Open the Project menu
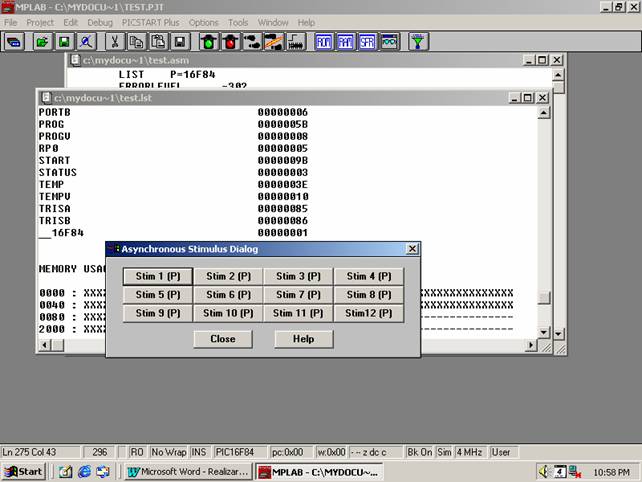Viewport: 642px width, 482px height. (x=40, y=23)
